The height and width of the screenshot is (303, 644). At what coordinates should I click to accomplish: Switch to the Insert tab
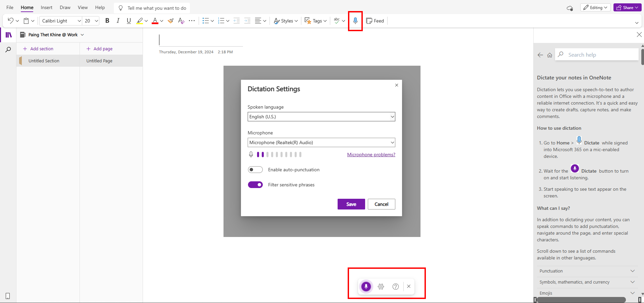(47, 7)
